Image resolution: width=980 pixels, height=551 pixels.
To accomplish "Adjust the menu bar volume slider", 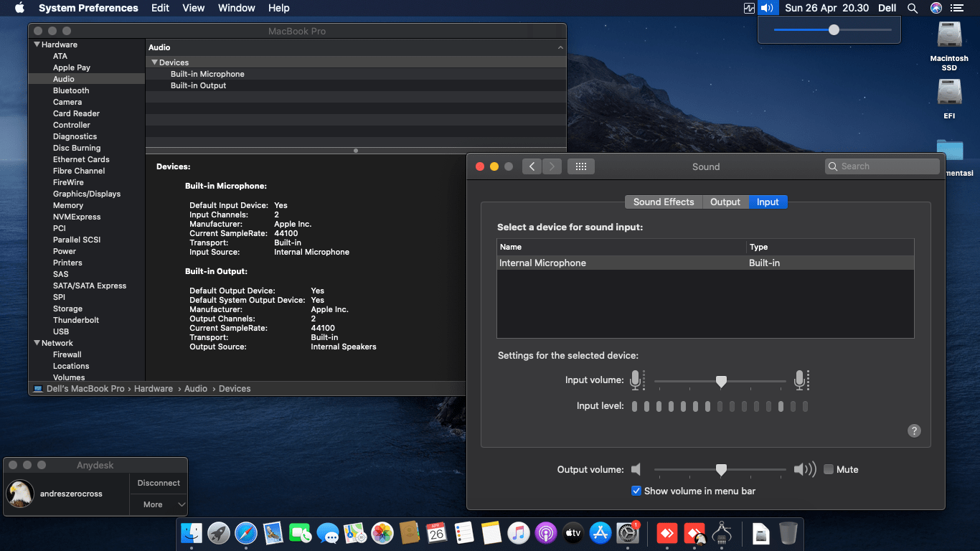I will click(833, 29).
